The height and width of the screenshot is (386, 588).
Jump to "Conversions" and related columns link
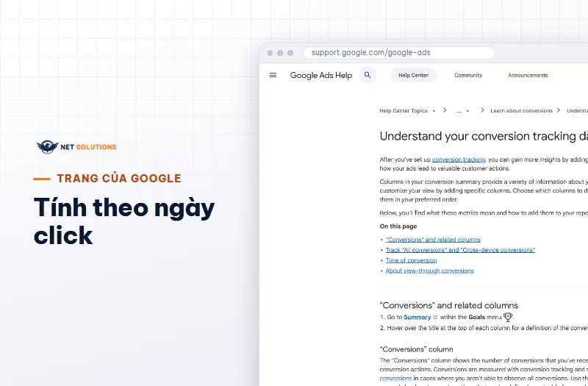click(433, 240)
